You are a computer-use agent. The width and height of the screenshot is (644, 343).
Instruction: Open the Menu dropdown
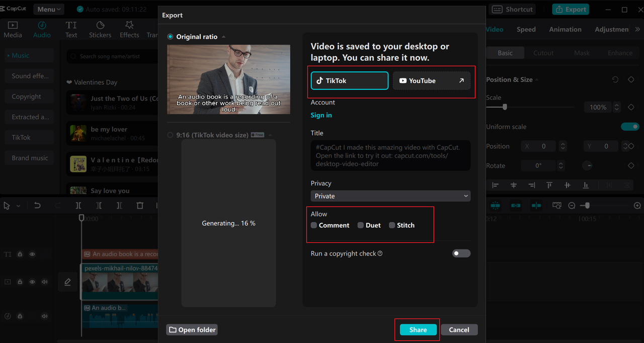pos(49,9)
